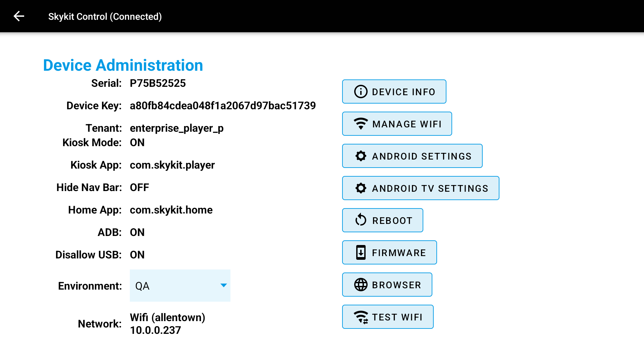644x362 pixels.
Task: Click the ADB: label
Action: click(110, 232)
